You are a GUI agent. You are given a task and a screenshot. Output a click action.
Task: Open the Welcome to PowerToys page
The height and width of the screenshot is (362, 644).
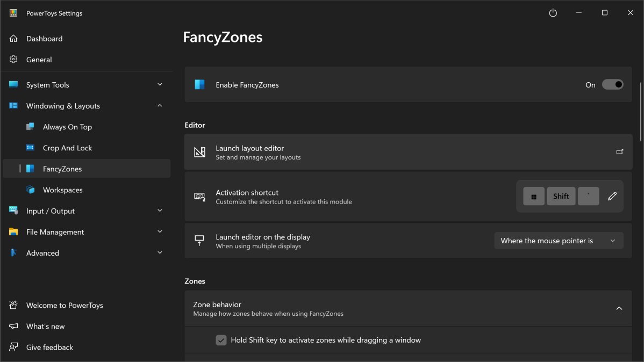(65, 306)
